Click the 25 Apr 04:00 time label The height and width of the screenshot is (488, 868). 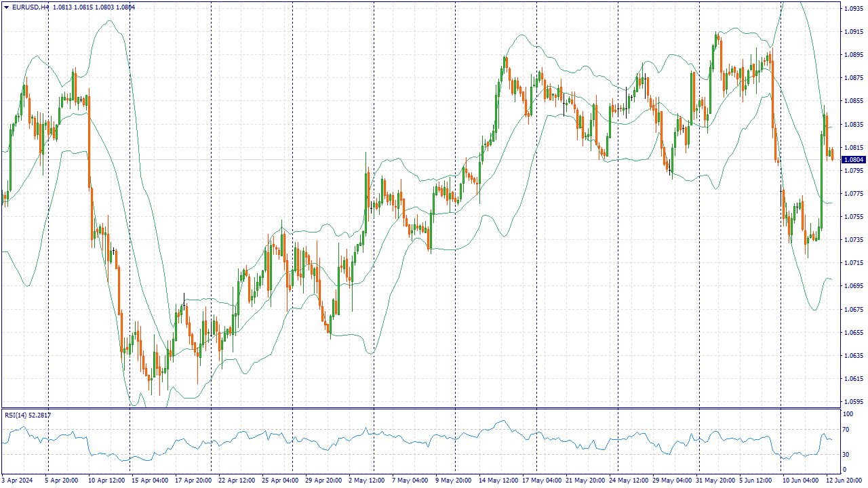[x=280, y=481]
